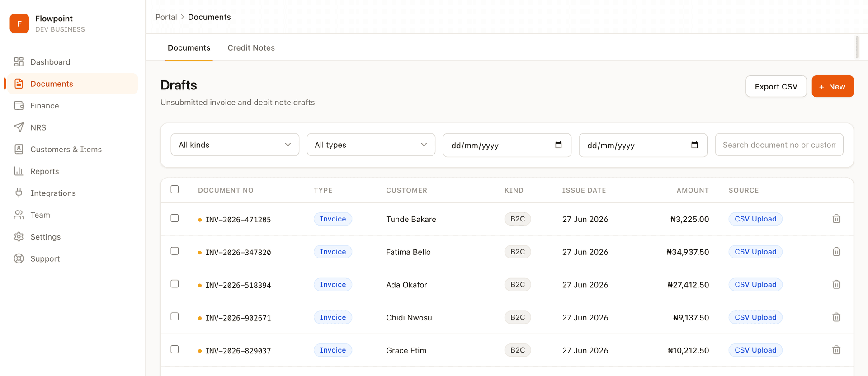Open Finance wallet icon
This screenshot has height=376, width=868.
(x=19, y=106)
